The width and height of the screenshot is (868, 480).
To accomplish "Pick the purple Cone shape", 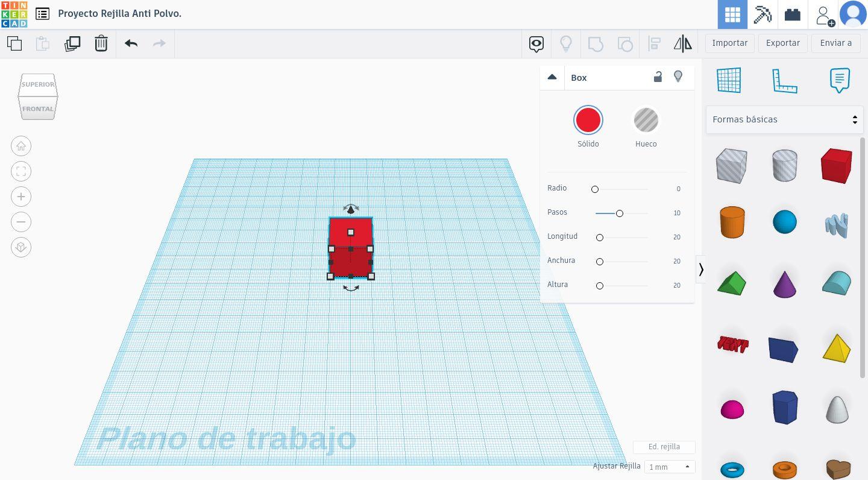I will click(x=785, y=284).
